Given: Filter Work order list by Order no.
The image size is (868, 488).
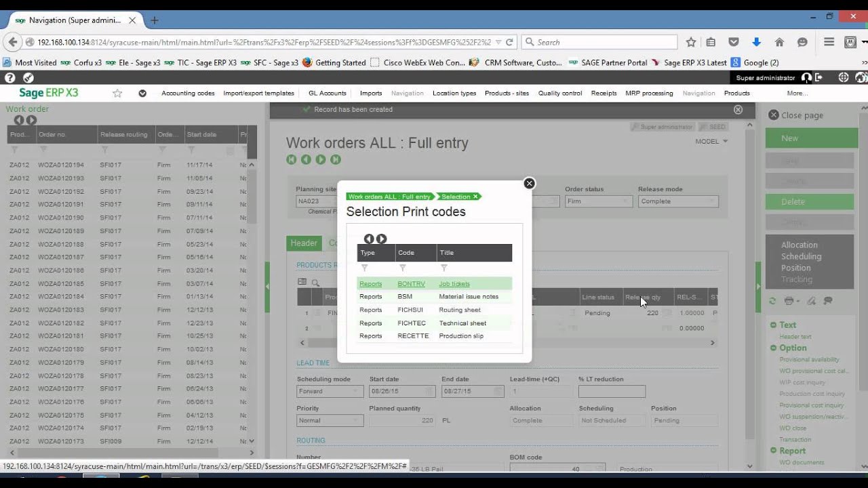Looking at the screenshot, I should (43, 150).
